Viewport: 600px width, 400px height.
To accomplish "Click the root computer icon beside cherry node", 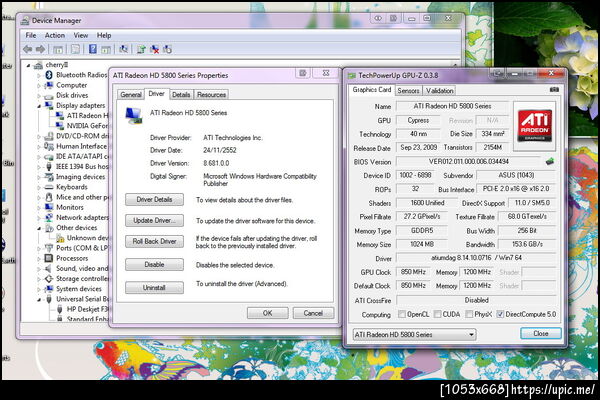I will coord(38,65).
